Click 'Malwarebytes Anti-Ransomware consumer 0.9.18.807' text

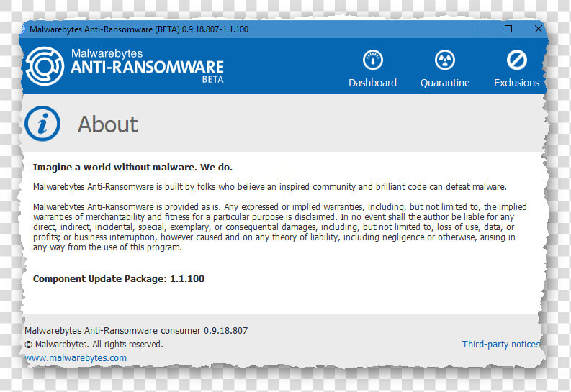click(136, 331)
